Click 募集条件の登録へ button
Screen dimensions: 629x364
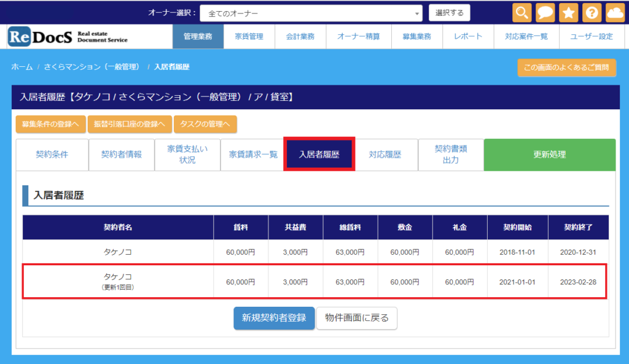pos(50,124)
